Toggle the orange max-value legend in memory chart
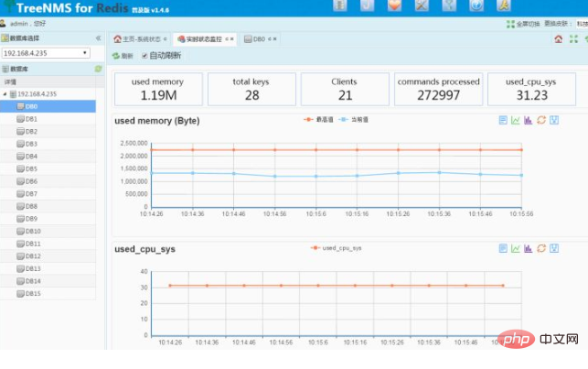 point(318,119)
